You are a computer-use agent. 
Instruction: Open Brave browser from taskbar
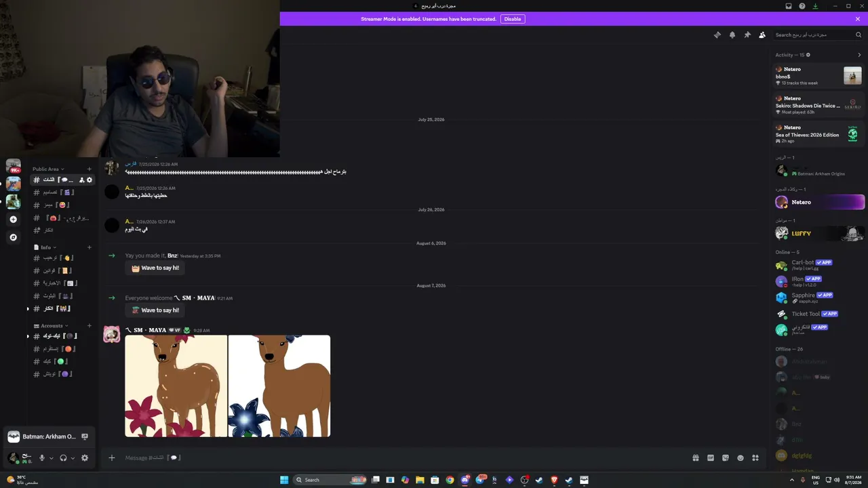tap(554, 480)
